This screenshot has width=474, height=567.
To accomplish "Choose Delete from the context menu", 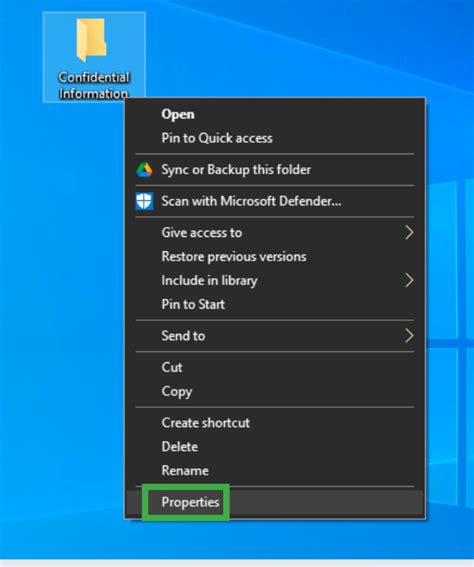I will coord(275,447).
